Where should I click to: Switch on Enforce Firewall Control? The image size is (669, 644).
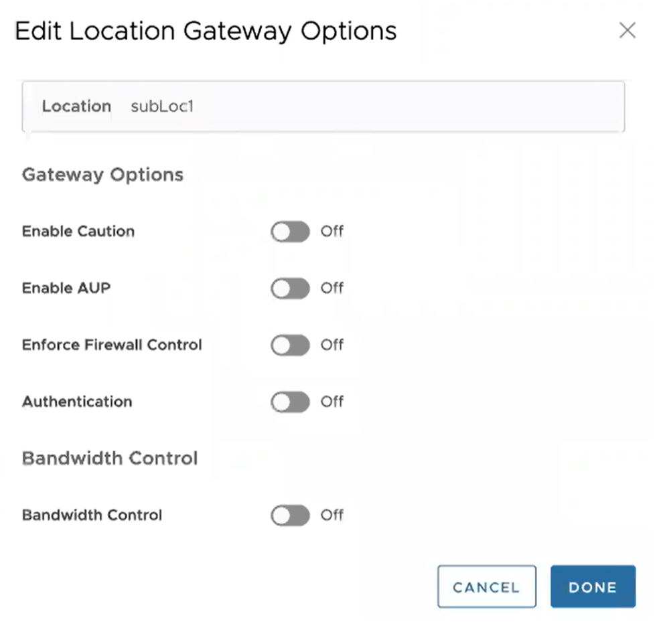pyautogui.click(x=290, y=345)
